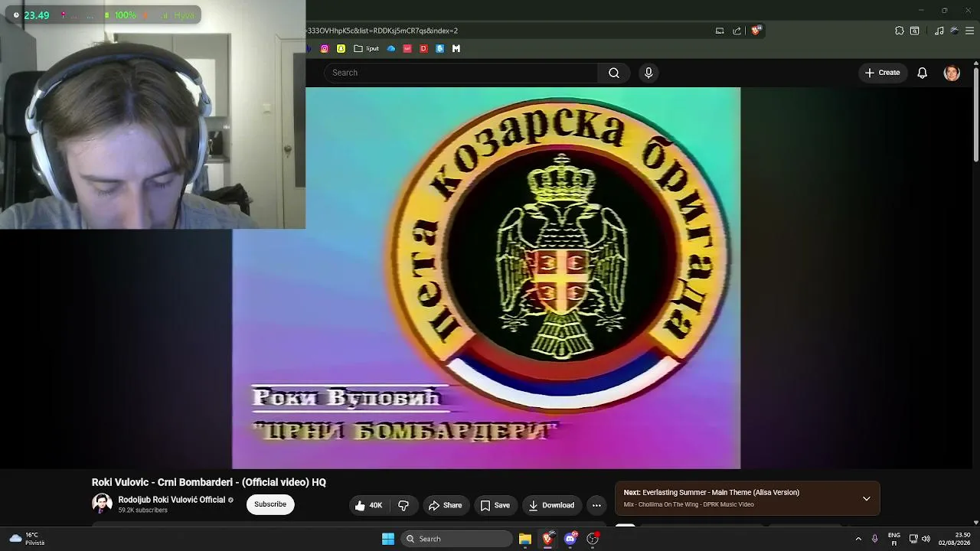Click the YouTube search magnifier button
The height and width of the screenshot is (551, 980).
tap(614, 73)
